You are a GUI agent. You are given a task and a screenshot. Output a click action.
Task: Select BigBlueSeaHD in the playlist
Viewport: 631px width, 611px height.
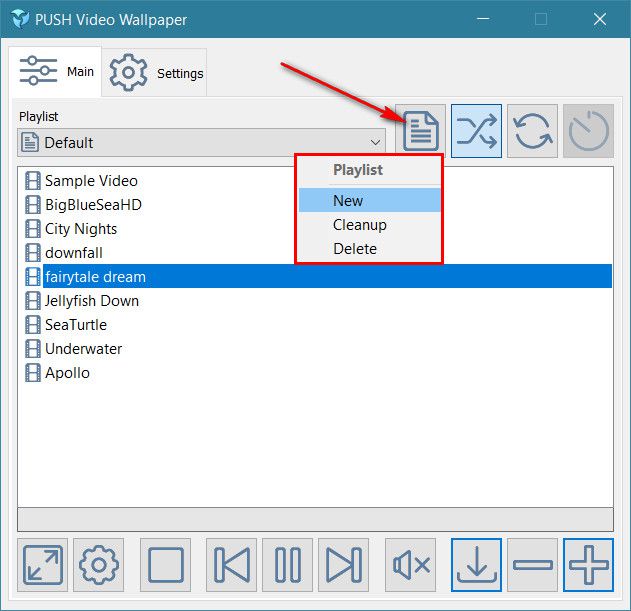(93, 205)
